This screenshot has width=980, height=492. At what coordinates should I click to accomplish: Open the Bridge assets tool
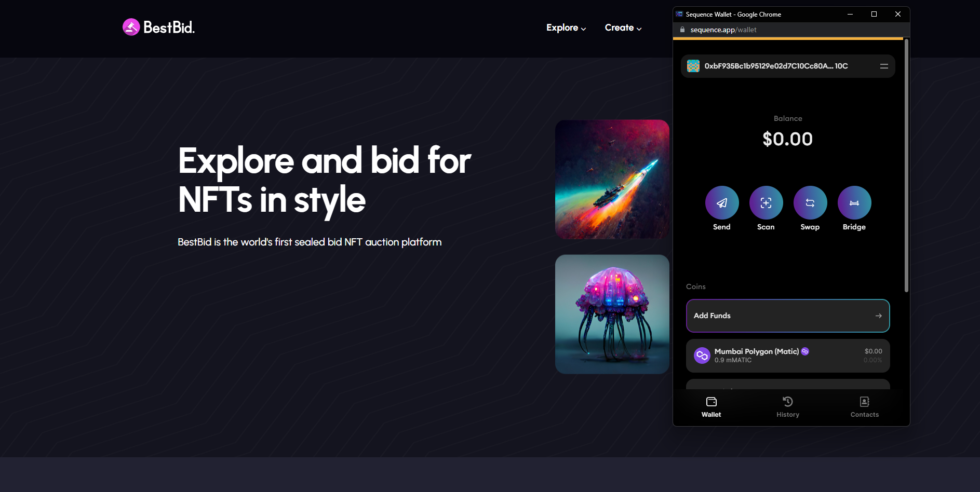click(x=854, y=202)
